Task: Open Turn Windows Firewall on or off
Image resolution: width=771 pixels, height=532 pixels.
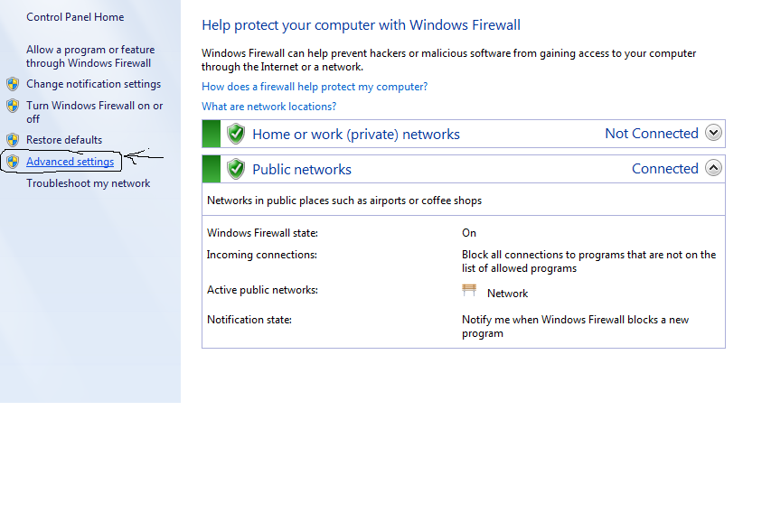Action: coord(94,112)
